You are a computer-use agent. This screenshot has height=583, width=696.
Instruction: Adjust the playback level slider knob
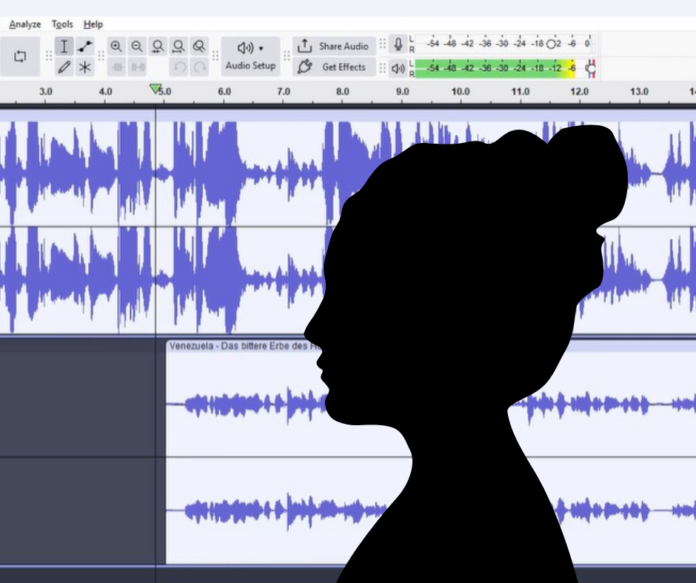click(591, 68)
